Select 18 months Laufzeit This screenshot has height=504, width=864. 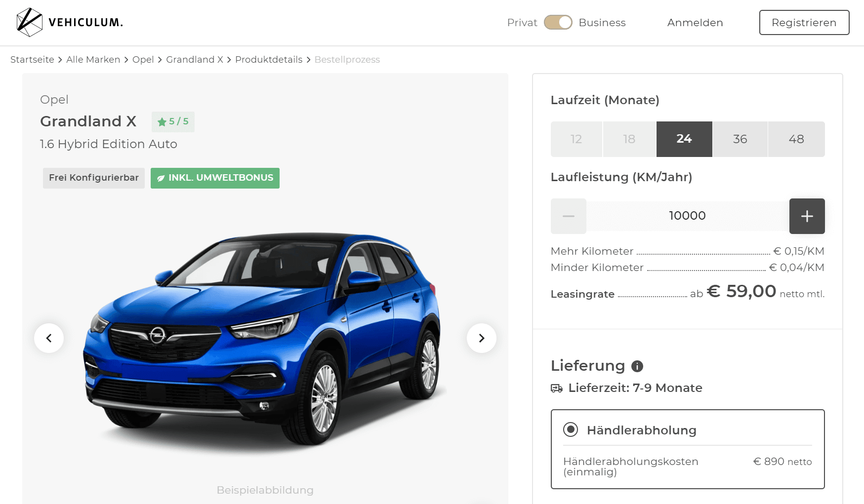(x=629, y=139)
